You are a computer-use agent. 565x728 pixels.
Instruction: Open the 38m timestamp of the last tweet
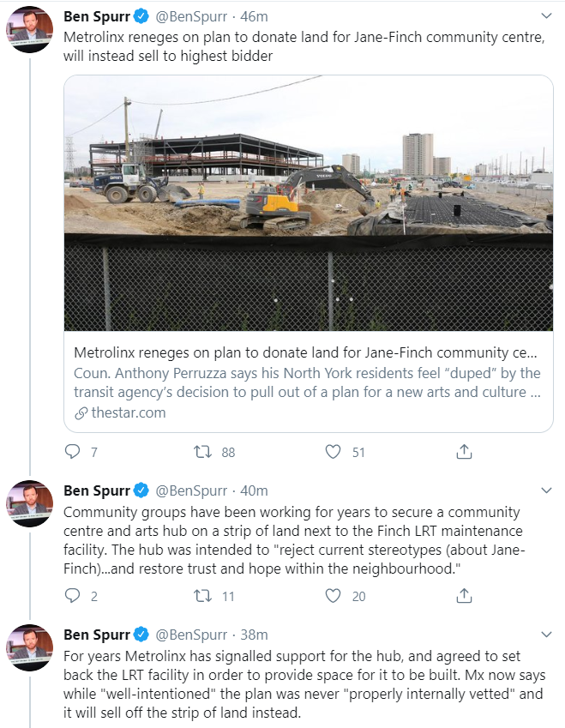254,635
